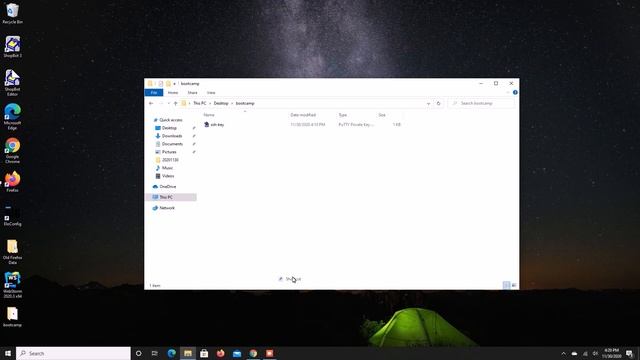
Task: Open Mail app from the taskbar
Action: click(x=237, y=353)
